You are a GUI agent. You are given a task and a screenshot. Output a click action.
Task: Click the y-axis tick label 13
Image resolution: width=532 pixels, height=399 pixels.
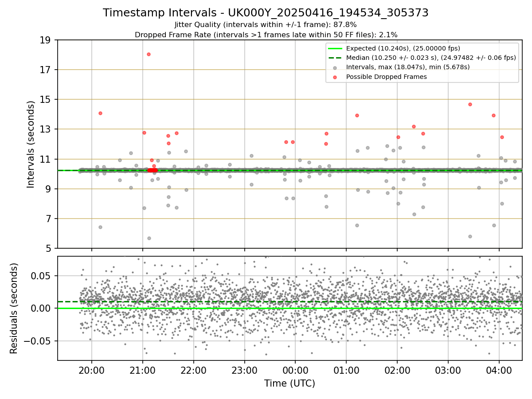pos(44,129)
